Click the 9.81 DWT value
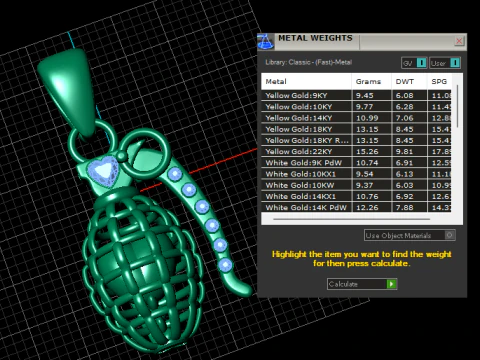Image resolution: width=480 pixels, height=360 pixels. [404, 152]
